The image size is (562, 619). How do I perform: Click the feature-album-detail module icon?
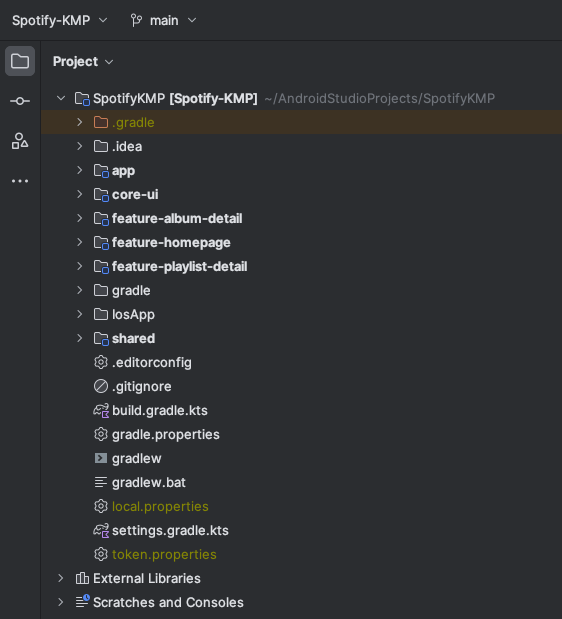pos(101,219)
